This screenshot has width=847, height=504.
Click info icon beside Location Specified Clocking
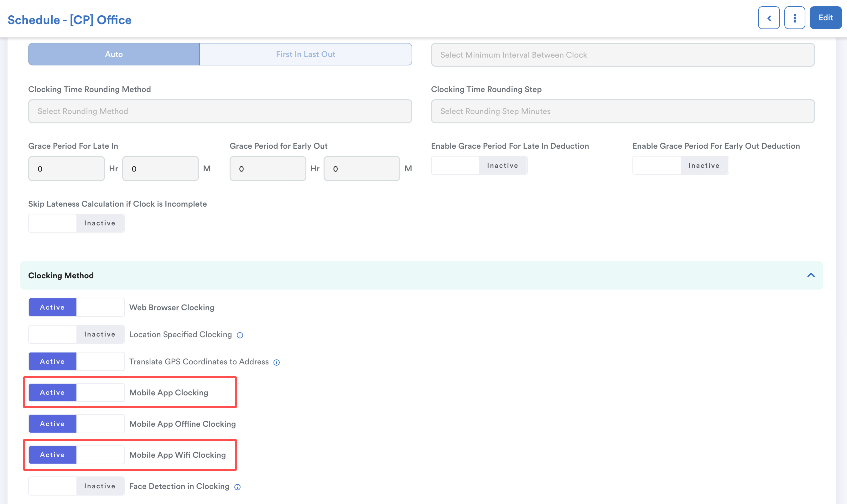[x=240, y=335]
